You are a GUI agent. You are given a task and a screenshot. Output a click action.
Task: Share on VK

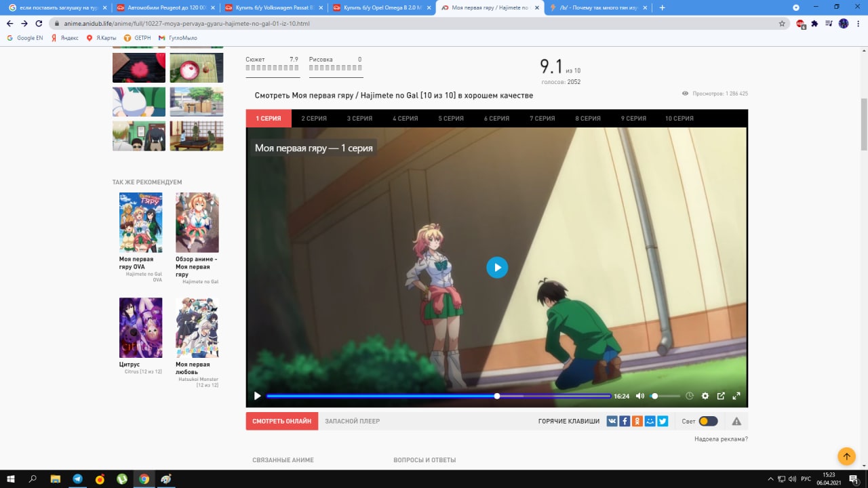pyautogui.click(x=612, y=421)
